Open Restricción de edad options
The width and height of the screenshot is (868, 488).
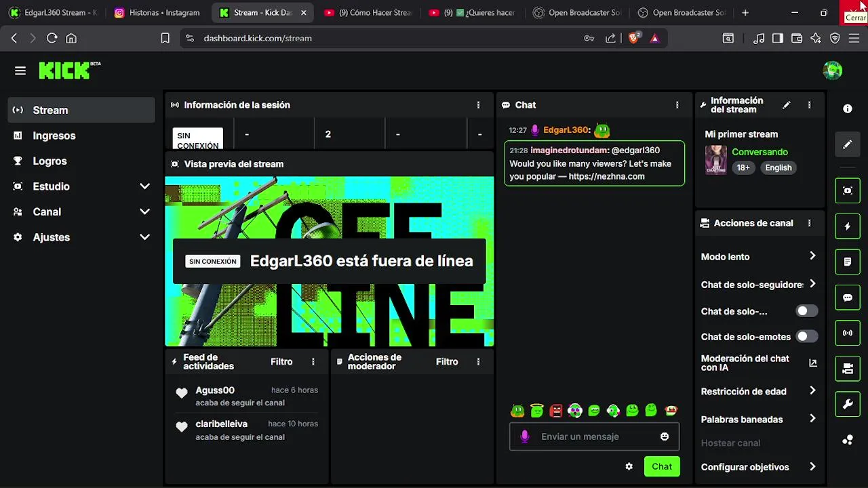[x=758, y=391]
